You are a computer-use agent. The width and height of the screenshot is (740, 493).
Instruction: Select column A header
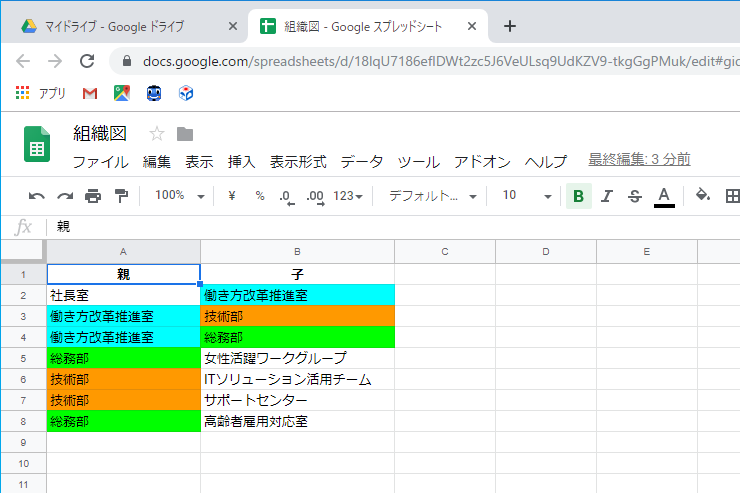point(124,252)
